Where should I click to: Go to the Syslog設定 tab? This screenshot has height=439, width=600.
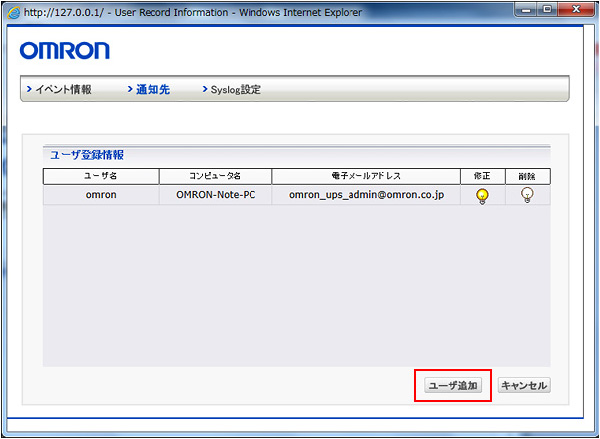coord(235,90)
